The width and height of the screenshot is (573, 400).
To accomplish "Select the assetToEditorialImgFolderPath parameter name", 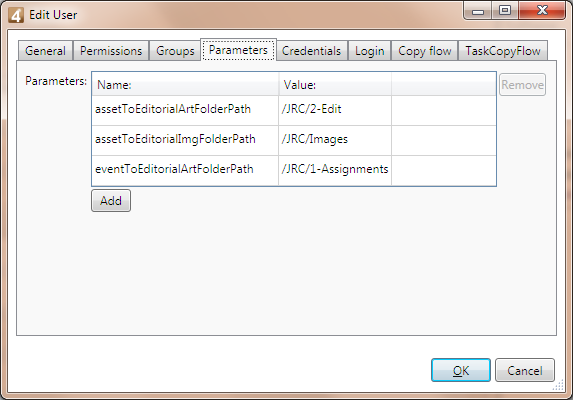I will [175, 139].
